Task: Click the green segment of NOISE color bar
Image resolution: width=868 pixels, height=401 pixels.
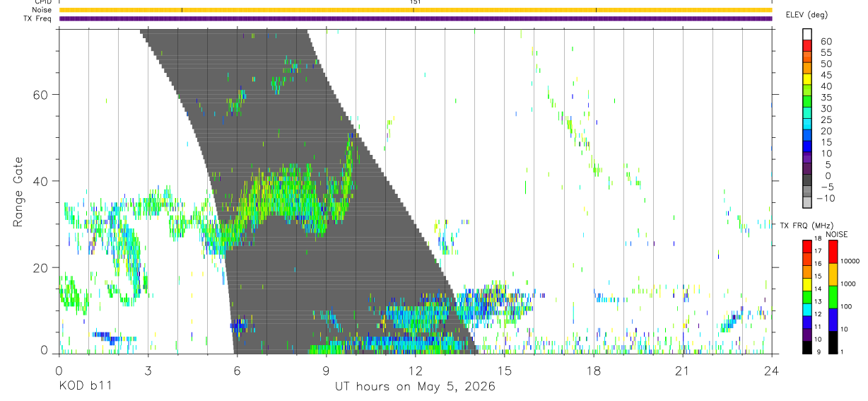Action: click(833, 297)
